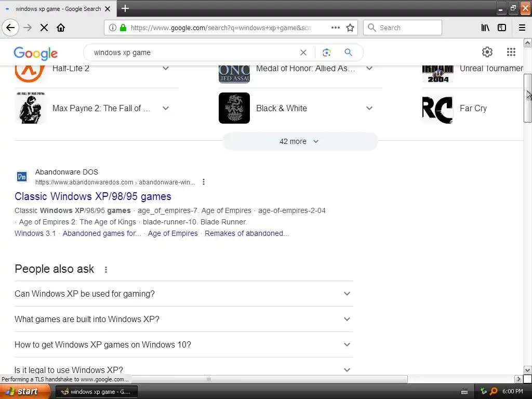Click the 6:00 PM system clock
The height and width of the screenshot is (399, 532).
coord(512,392)
